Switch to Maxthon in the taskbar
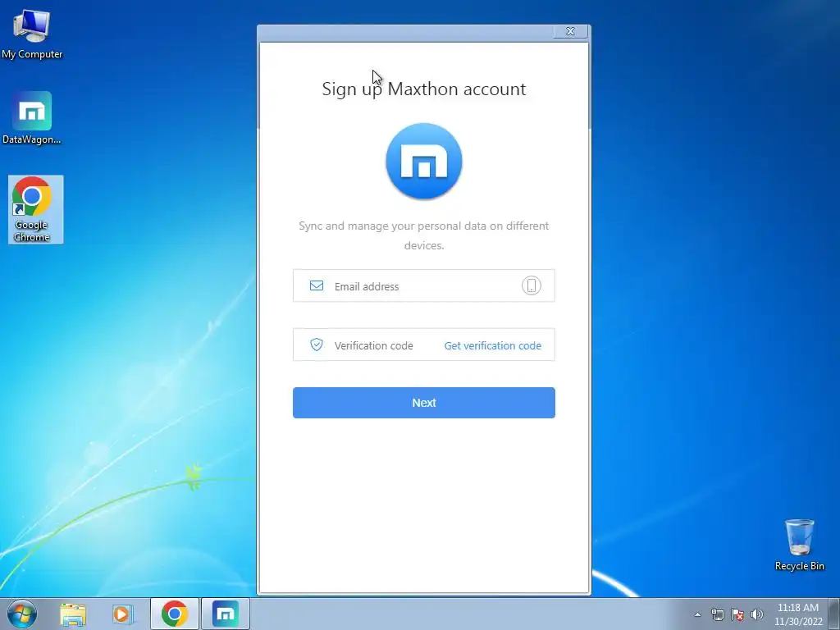 click(x=225, y=614)
